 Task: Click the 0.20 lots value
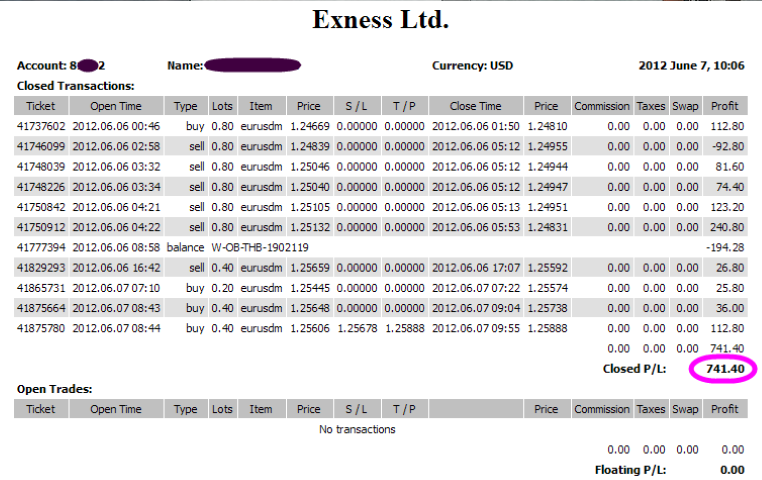(222, 288)
